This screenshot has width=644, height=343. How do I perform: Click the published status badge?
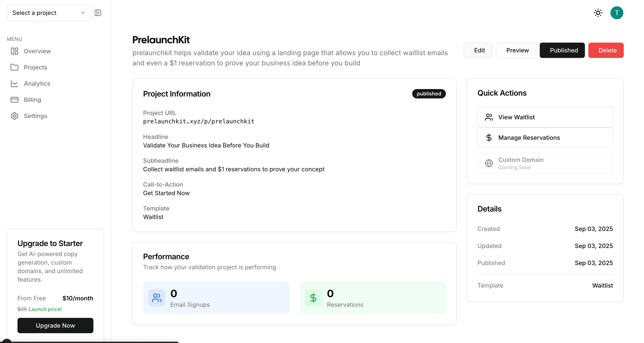(429, 94)
